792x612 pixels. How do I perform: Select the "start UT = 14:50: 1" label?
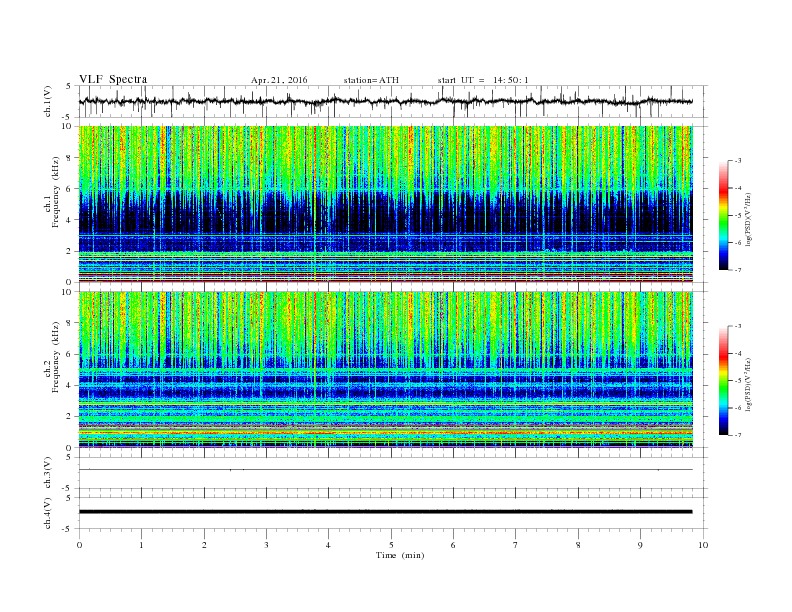click(483, 80)
